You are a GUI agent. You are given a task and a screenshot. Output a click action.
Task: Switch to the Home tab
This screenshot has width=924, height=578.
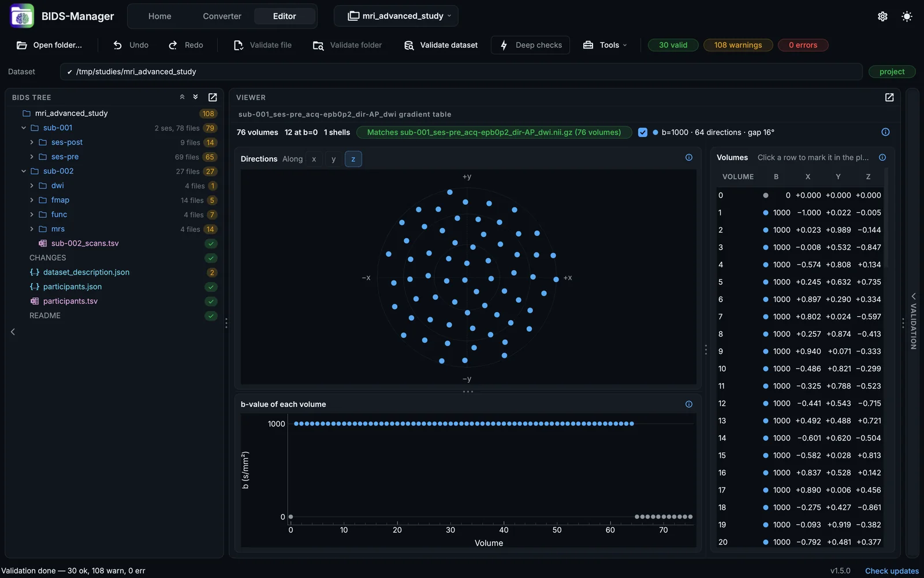point(159,16)
